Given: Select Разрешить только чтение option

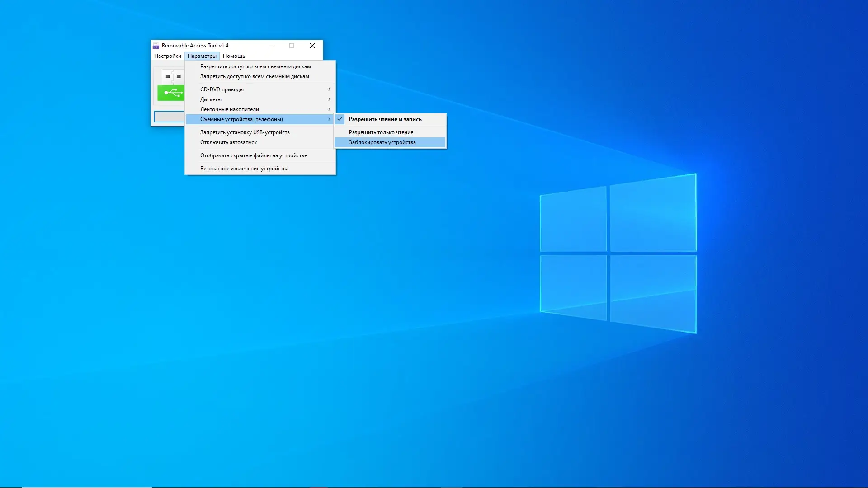Looking at the screenshot, I should [381, 132].
